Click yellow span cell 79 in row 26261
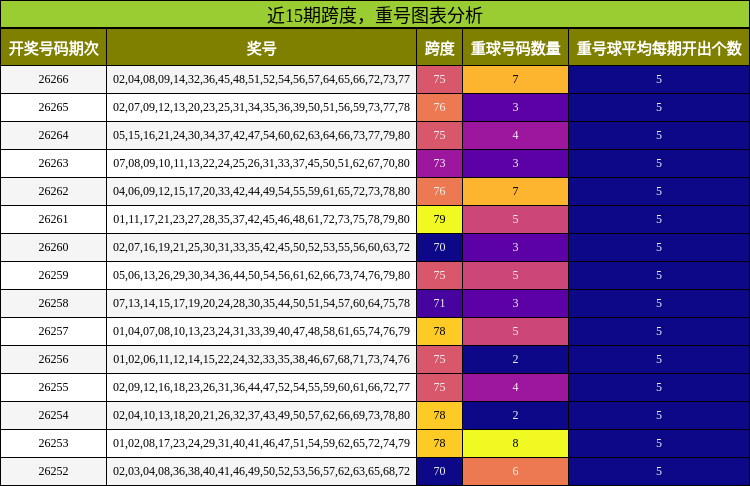The image size is (750, 486). 439,219
